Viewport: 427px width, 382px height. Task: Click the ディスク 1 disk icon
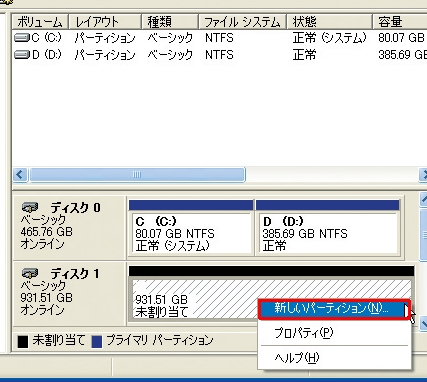(30, 274)
